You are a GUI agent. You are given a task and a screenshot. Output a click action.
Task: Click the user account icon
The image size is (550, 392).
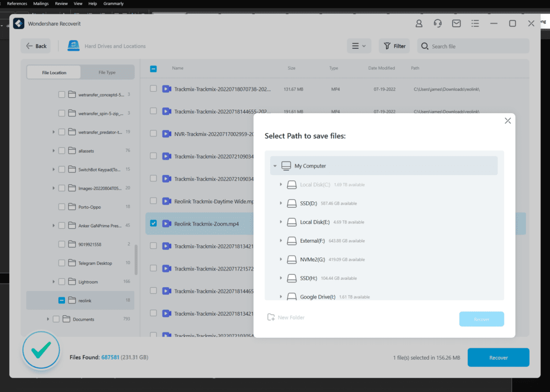click(419, 24)
